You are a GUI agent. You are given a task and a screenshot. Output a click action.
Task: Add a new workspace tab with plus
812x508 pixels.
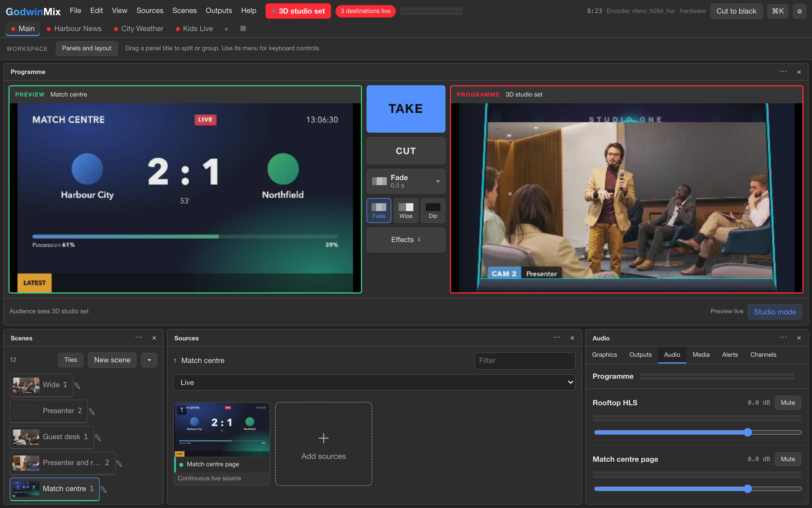(226, 29)
